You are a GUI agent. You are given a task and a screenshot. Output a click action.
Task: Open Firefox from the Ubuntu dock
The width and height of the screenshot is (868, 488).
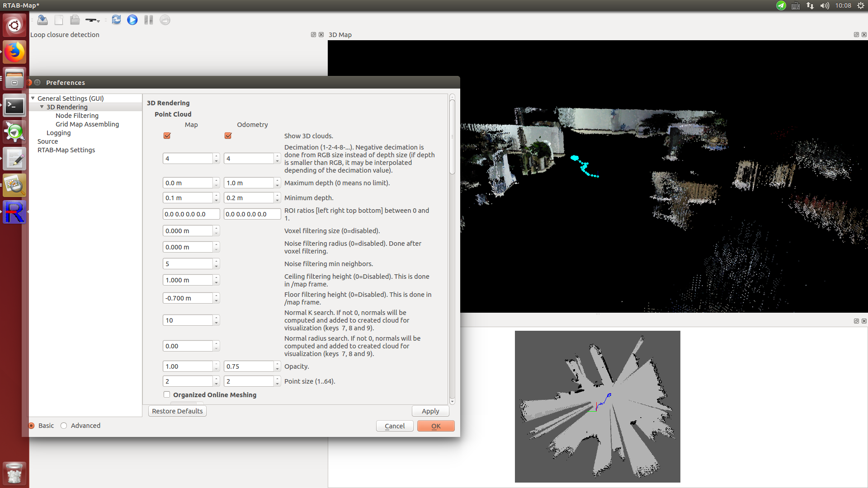14,52
